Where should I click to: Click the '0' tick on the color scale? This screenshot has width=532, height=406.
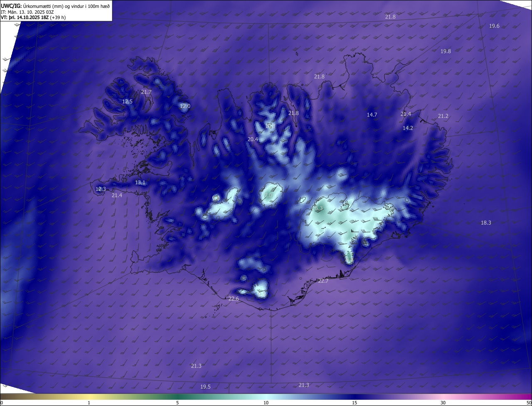2,403
